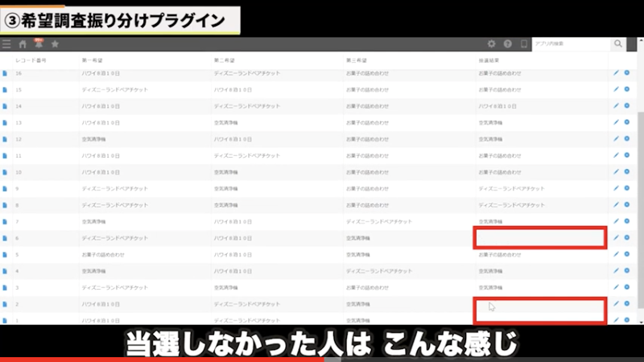Click the empty 抽選結果 cell of record 6
Viewport: 644px width, 362px height.
pyautogui.click(x=539, y=237)
